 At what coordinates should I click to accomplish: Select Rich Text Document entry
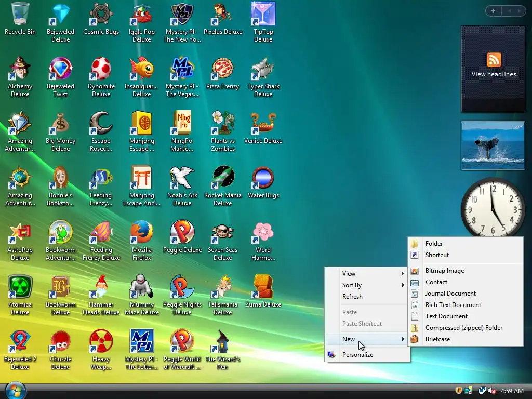[x=465, y=304]
